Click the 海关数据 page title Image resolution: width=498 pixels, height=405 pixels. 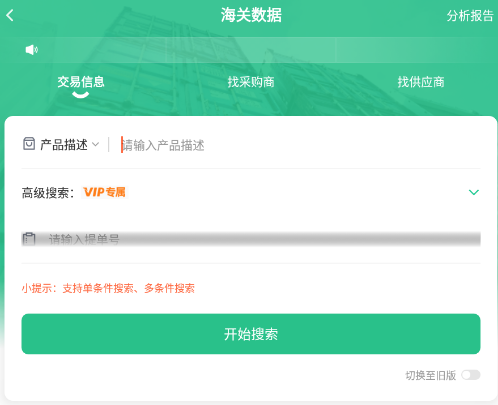pyautogui.click(x=251, y=15)
